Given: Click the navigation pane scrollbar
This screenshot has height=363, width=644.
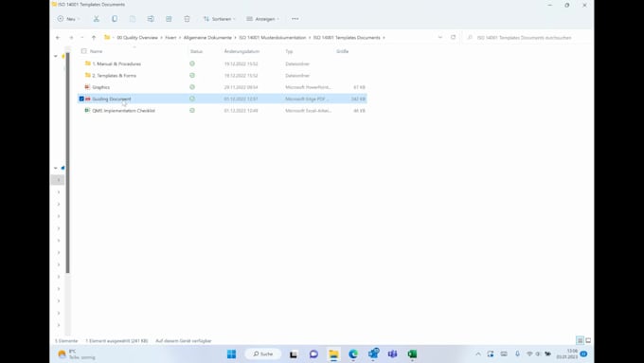Looking at the screenshot, I should pyautogui.click(x=68, y=163).
